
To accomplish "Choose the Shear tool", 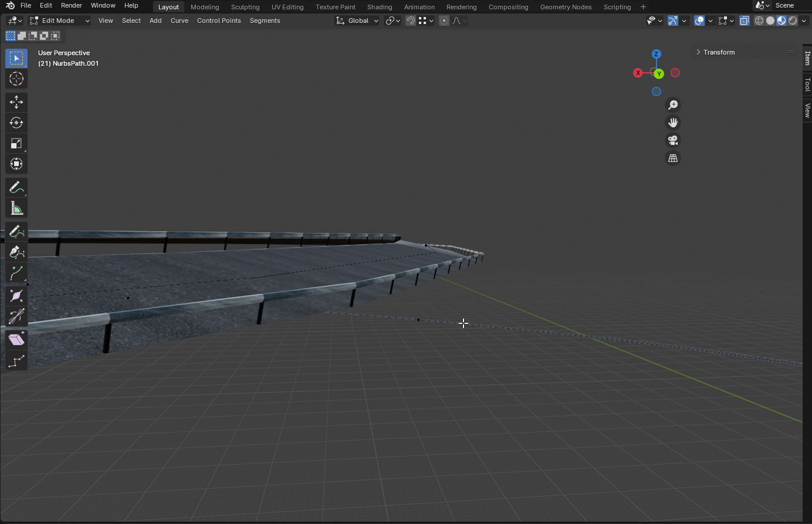I will (16, 340).
